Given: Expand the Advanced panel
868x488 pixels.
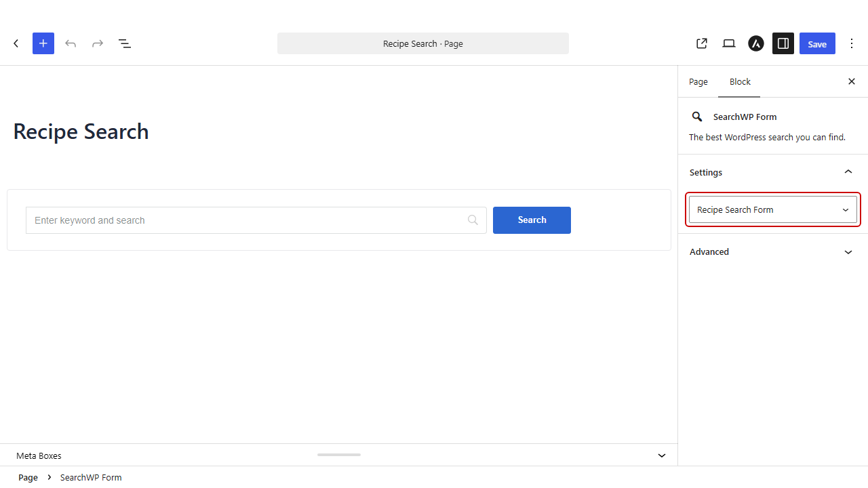Looking at the screenshot, I should click(773, 251).
